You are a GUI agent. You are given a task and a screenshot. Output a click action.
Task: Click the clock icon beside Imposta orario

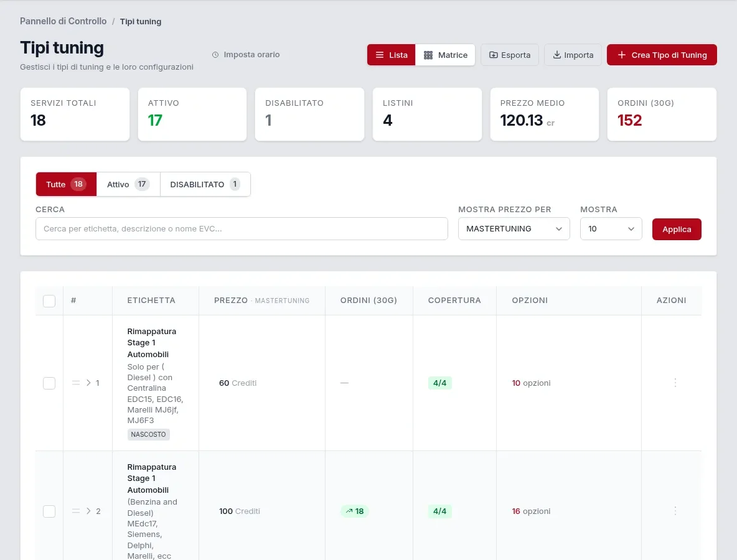coord(215,55)
